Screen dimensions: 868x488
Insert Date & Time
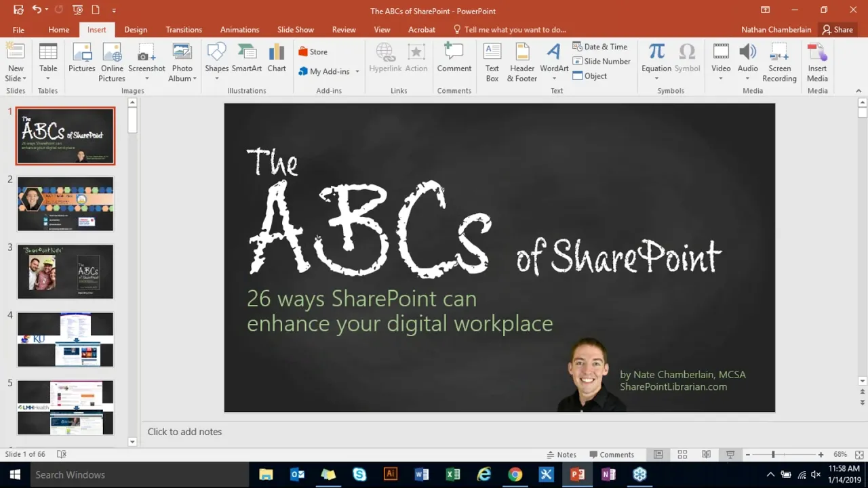coord(600,47)
